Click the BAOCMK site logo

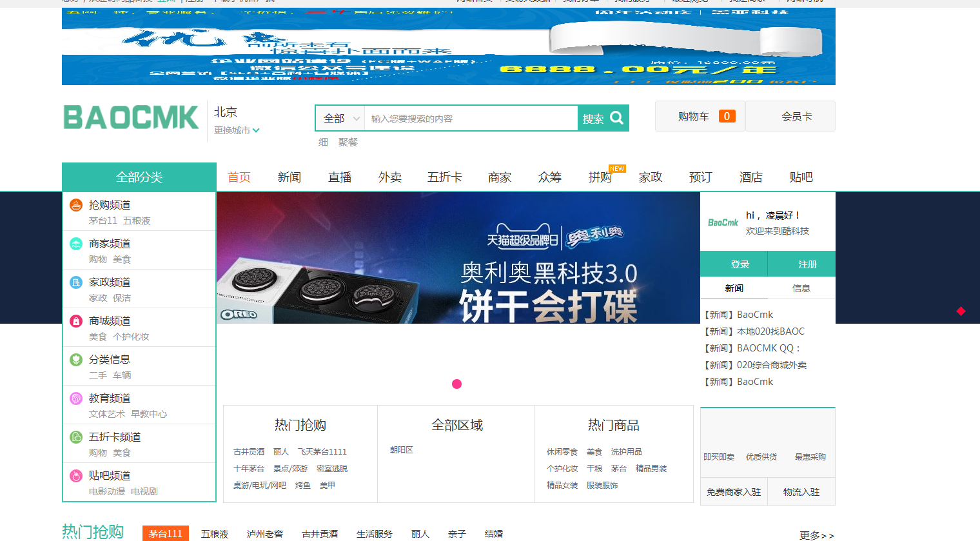pos(131,117)
